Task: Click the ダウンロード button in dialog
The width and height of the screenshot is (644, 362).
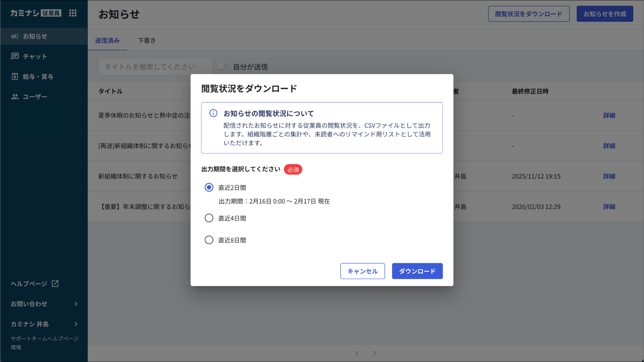Action: click(x=417, y=271)
